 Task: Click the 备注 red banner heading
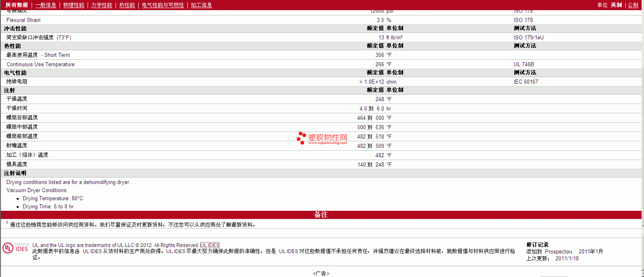tap(321, 214)
